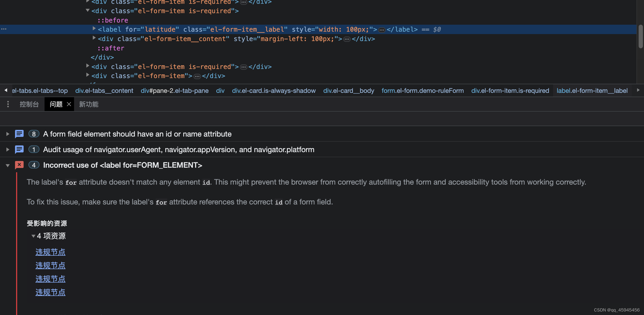The width and height of the screenshot is (644, 315).
Task: Switch to the 控制台 console tab
Action: pos(29,104)
